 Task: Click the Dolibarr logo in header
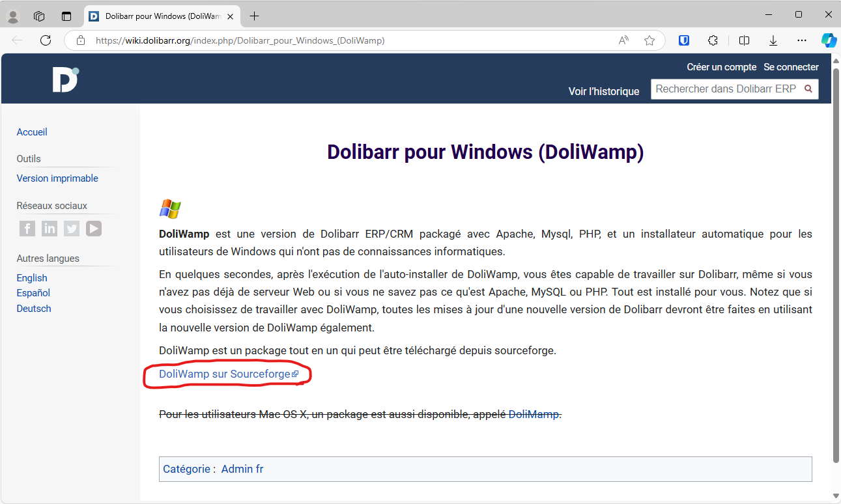coord(65,79)
